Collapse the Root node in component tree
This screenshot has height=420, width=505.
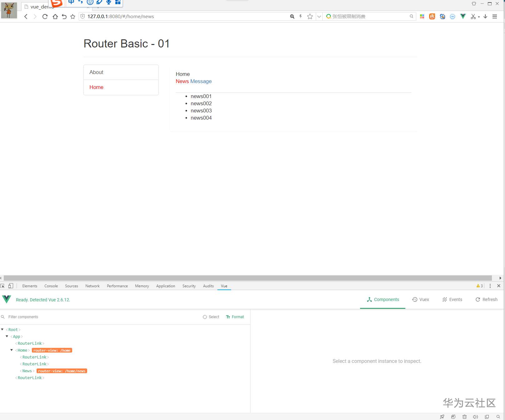2,329
